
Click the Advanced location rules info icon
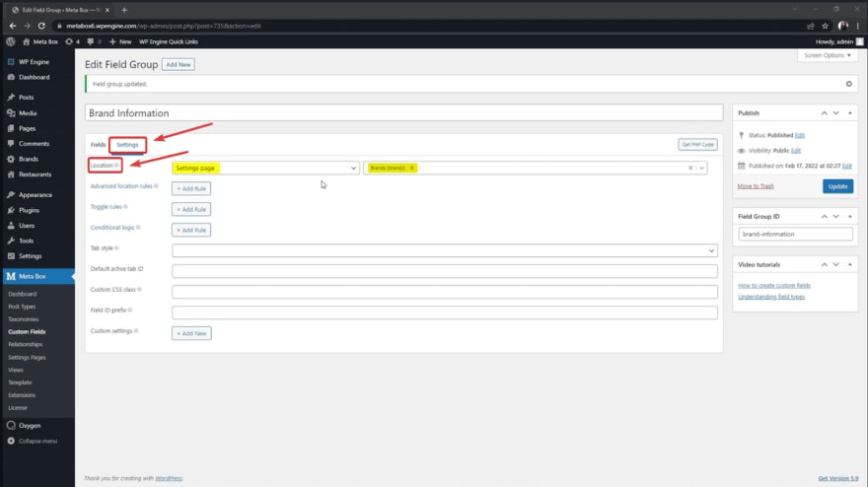pyautogui.click(x=156, y=186)
